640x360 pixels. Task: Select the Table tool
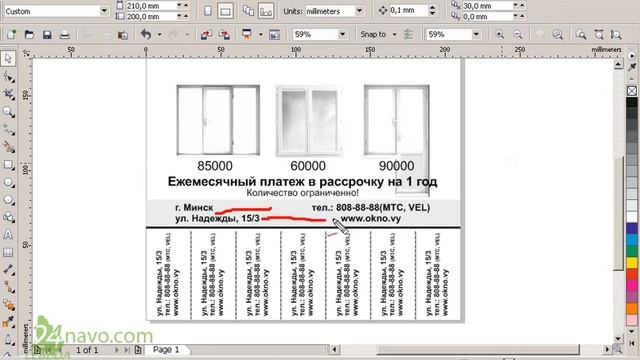pyautogui.click(x=8, y=253)
